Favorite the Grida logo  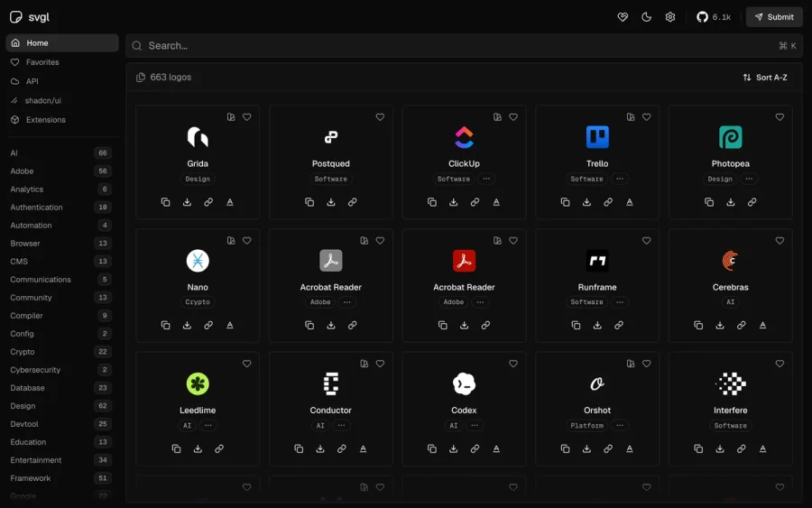tap(247, 117)
